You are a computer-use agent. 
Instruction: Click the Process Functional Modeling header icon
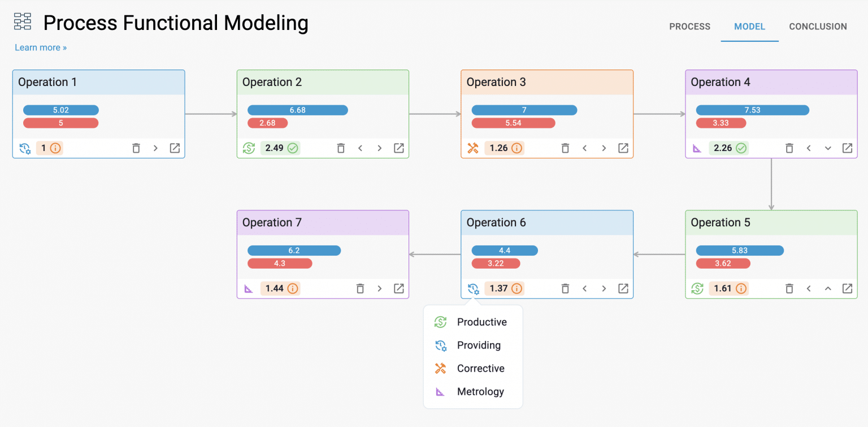click(x=23, y=21)
